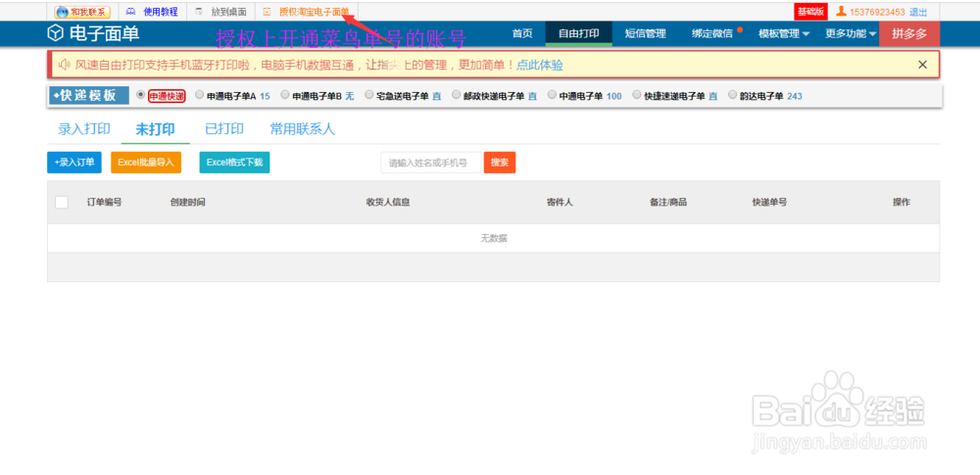
Task: Click the 无数据 empty table text
Action: click(x=493, y=238)
